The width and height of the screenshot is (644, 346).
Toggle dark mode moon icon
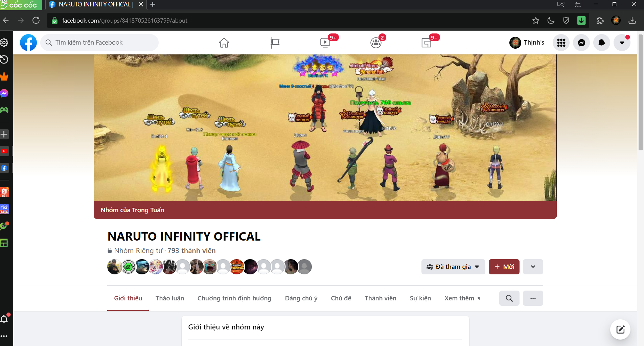click(x=551, y=21)
